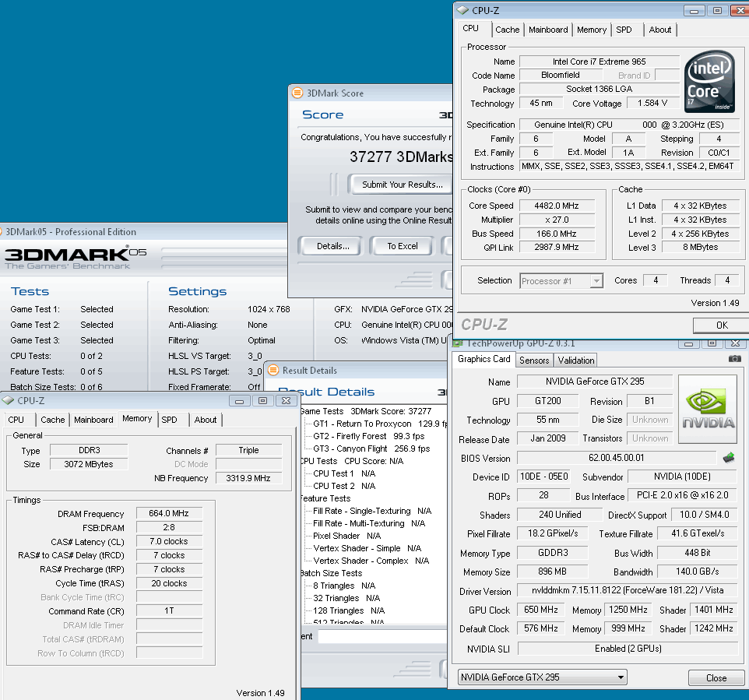Click the BIOS save chip icon in GPU-Z
This screenshot has width=749, height=700.
(x=729, y=458)
